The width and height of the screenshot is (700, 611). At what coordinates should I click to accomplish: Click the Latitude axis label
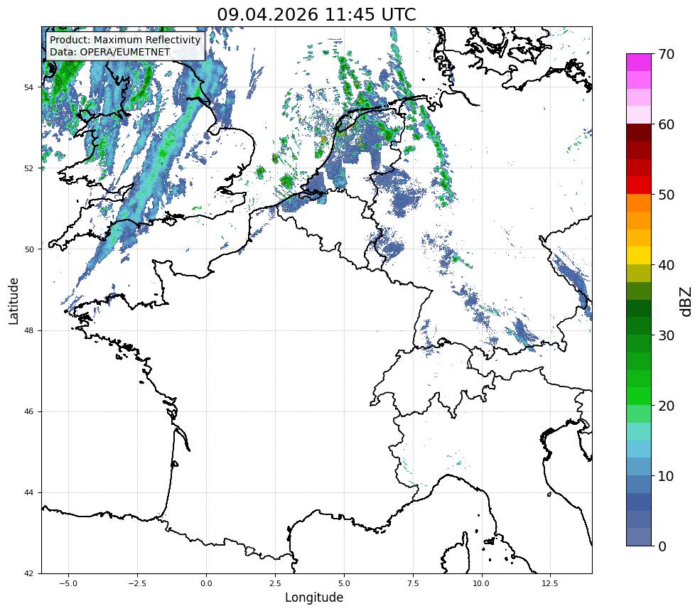click(14, 301)
